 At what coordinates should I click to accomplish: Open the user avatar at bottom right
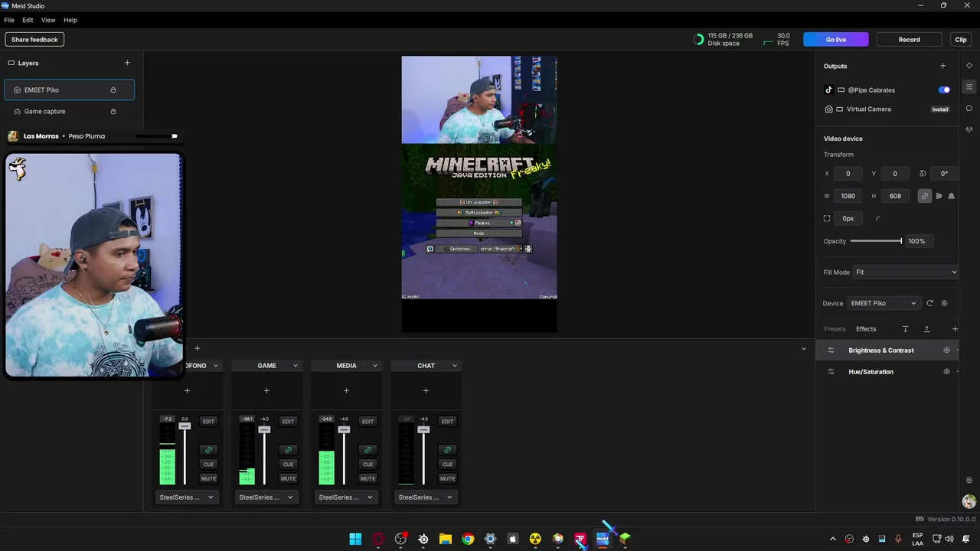coord(969,502)
